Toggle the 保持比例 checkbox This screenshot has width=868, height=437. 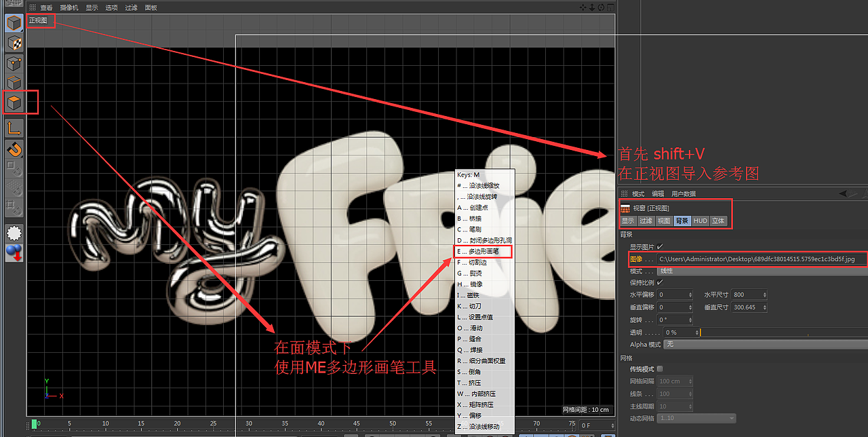[x=660, y=282]
